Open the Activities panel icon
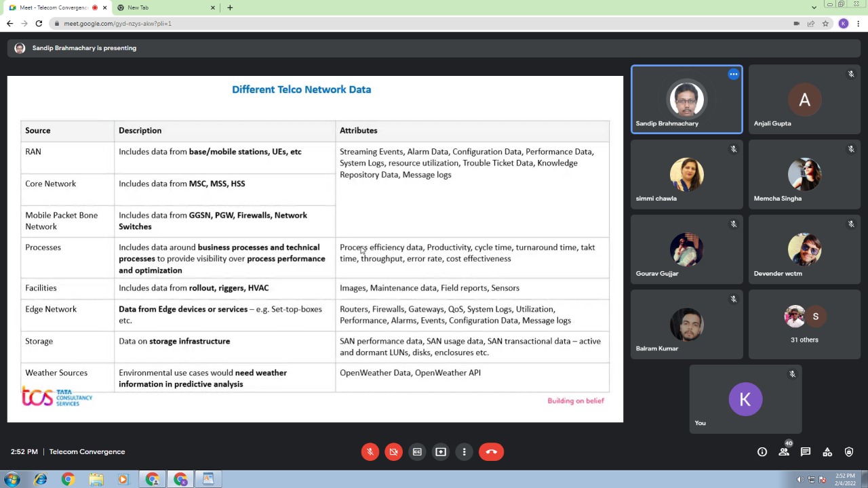868x488 pixels. pos(827,452)
